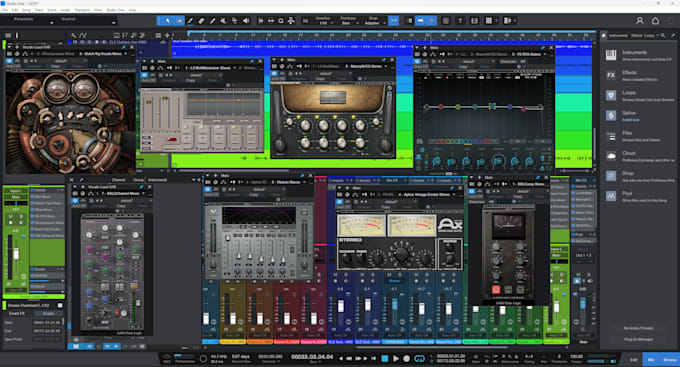Open the File menu
680x367 pixels.
(x=5, y=10)
